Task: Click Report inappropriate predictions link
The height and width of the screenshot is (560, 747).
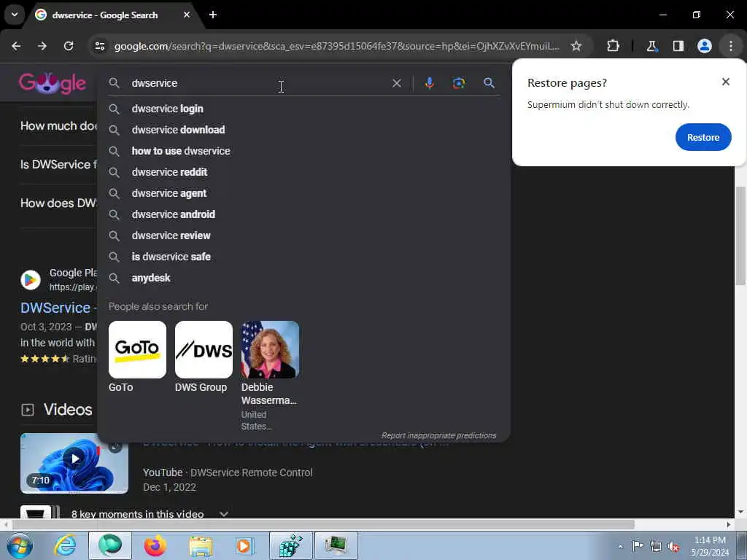Action: coord(438,436)
